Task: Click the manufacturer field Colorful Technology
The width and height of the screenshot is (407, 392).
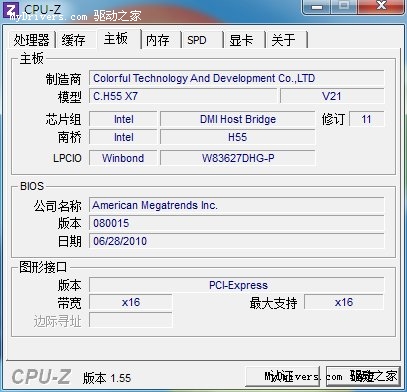Action: point(237,78)
